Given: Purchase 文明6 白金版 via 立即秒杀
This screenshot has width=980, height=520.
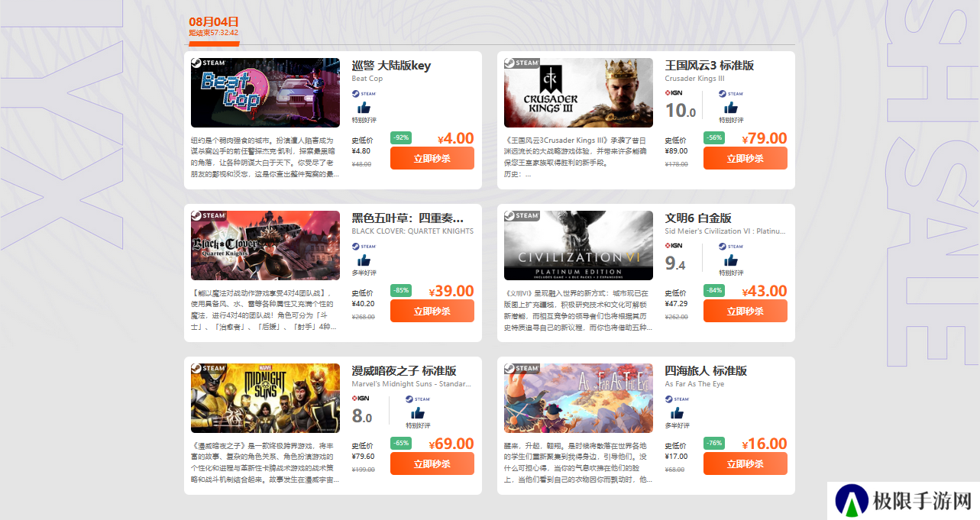Looking at the screenshot, I should click(x=746, y=311).
